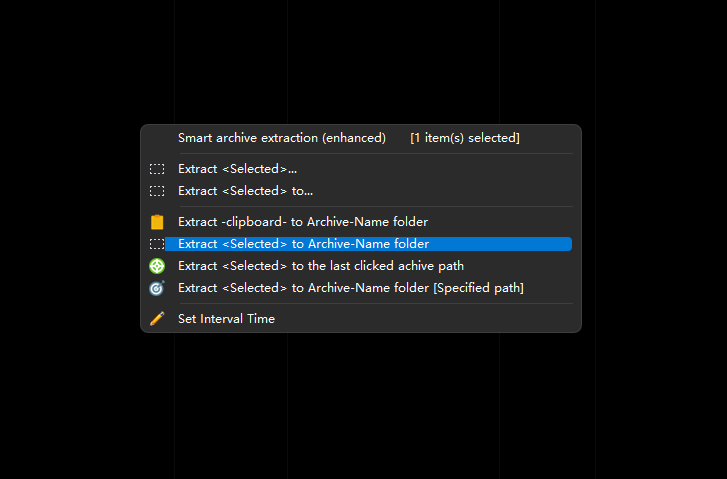Image resolution: width=727 pixels, height=479 pixels.
Task: Click the blue target specified-path icon
Action: point(157,288)
